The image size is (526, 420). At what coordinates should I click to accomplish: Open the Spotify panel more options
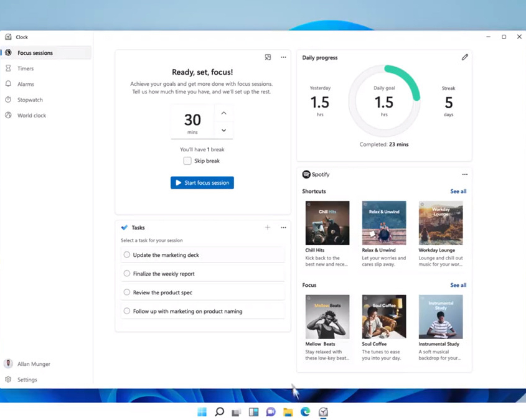[464, 175]
